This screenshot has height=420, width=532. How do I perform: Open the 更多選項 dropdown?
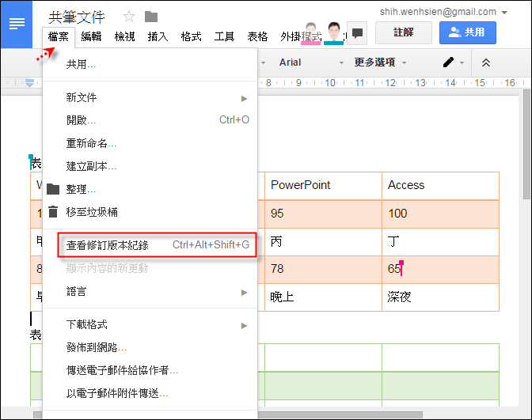tap(380, 62)
